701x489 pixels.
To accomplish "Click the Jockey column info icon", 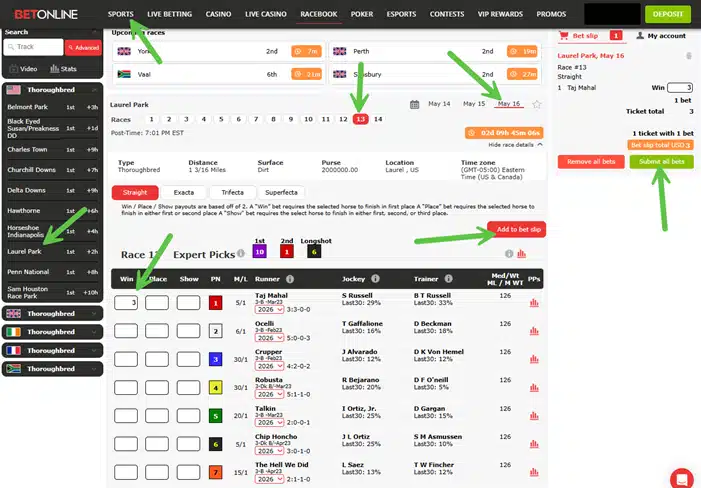I will click(375, 278).
